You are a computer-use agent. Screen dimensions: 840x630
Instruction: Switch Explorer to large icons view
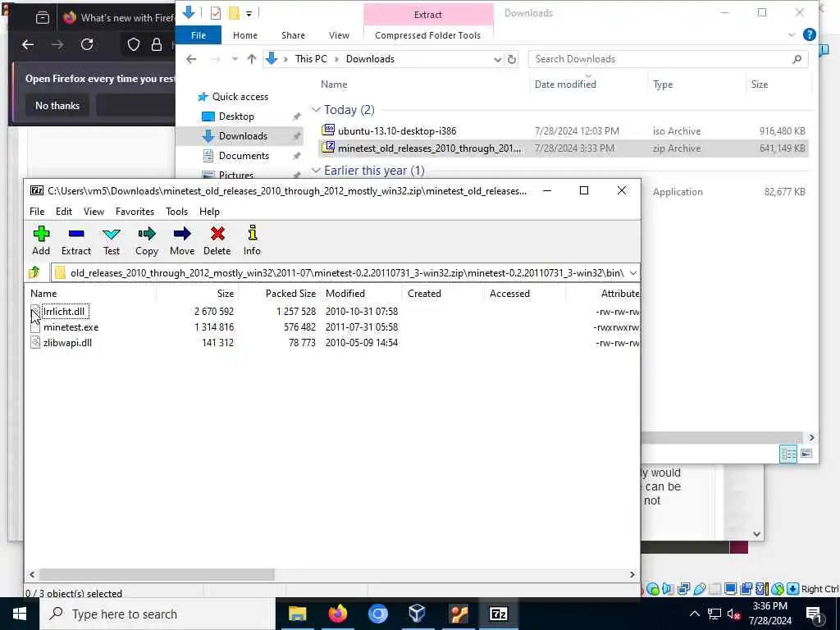[806, 454]
